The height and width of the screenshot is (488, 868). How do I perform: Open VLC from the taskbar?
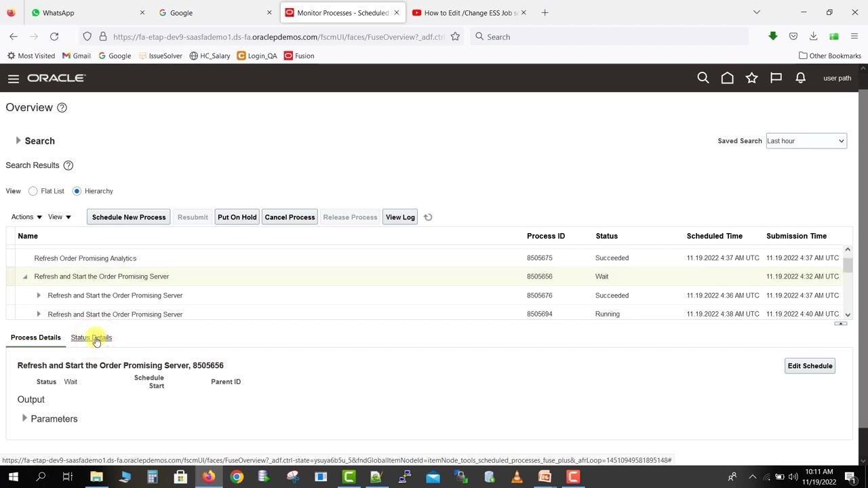pyautogui.click(x=517, y=477)
